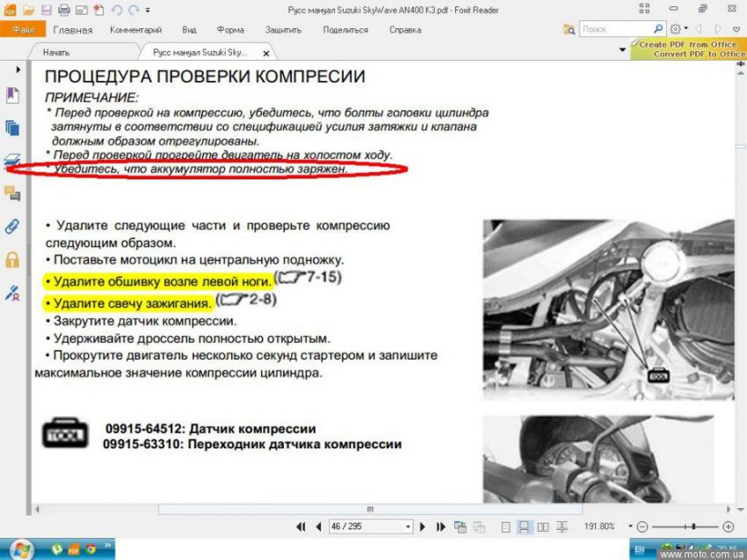Open the advanced folder search icon

[x=569, y=30]
